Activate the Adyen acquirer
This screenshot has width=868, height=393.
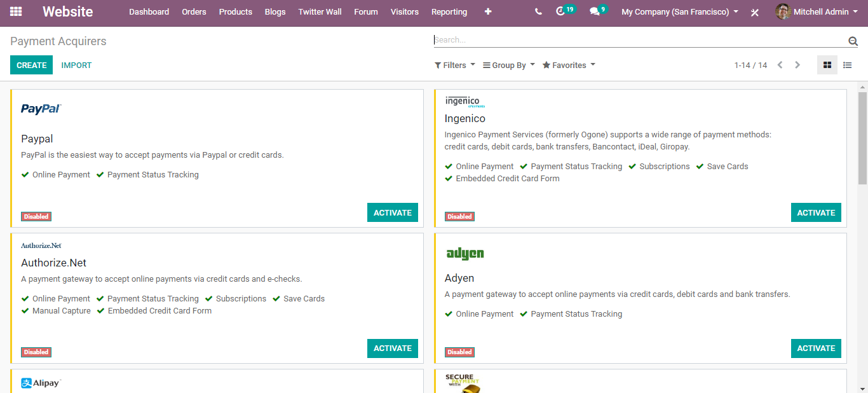[x=816, y=348]
